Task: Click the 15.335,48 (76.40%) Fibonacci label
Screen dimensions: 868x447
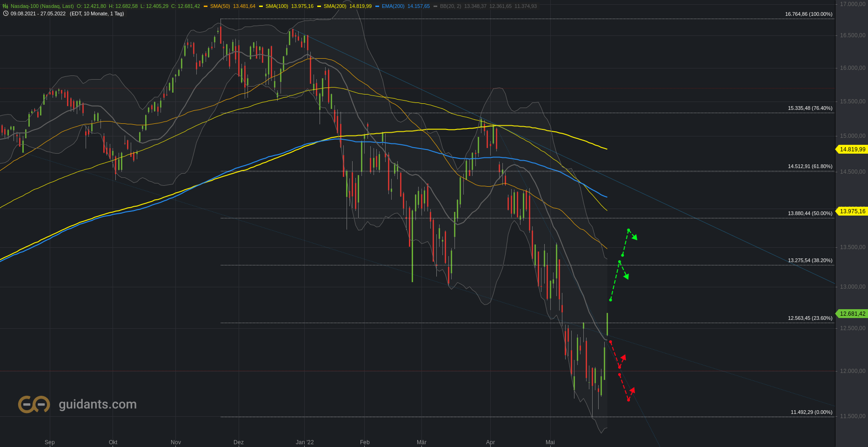Action: [x=810, y=108]
